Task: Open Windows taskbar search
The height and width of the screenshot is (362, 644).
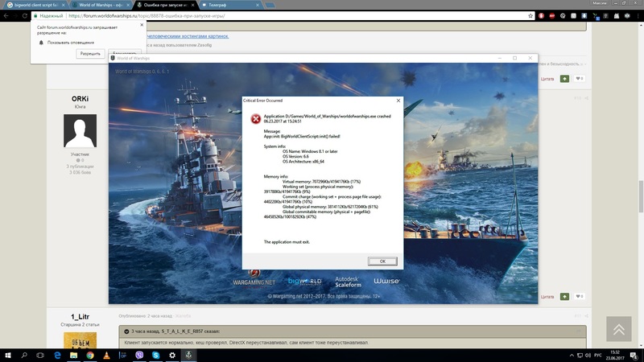Action: [24, 356]
